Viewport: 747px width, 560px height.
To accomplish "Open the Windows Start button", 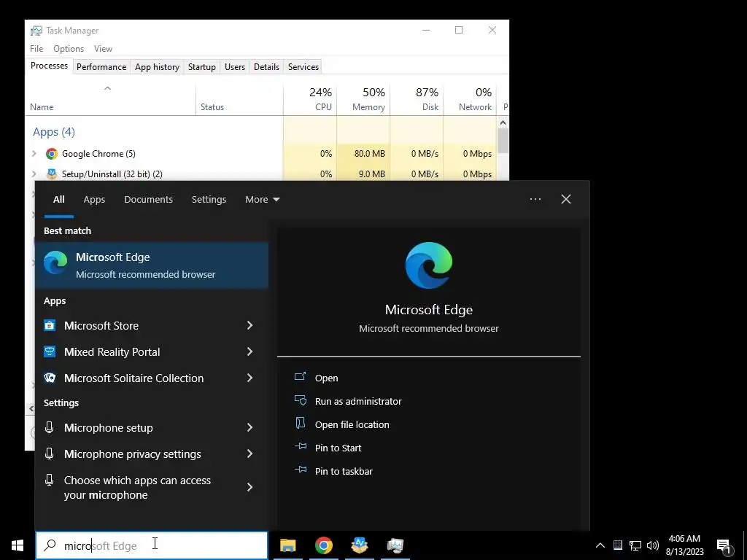I will point(18,545).
